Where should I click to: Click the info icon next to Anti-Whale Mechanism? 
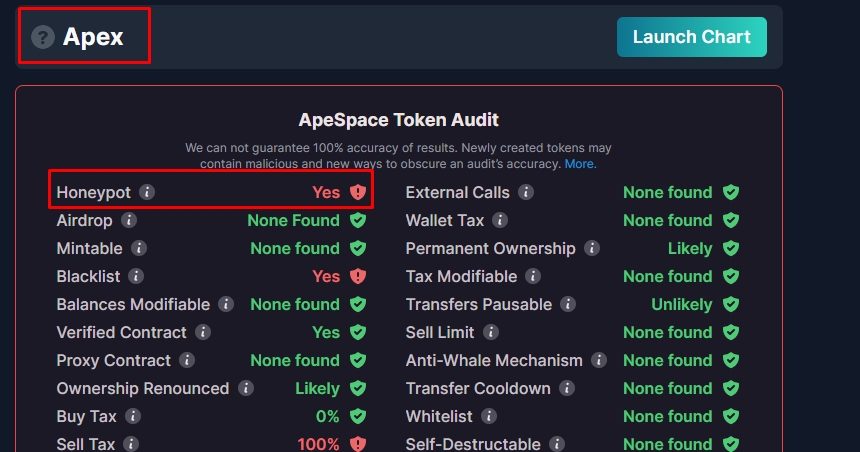(598, 360)
